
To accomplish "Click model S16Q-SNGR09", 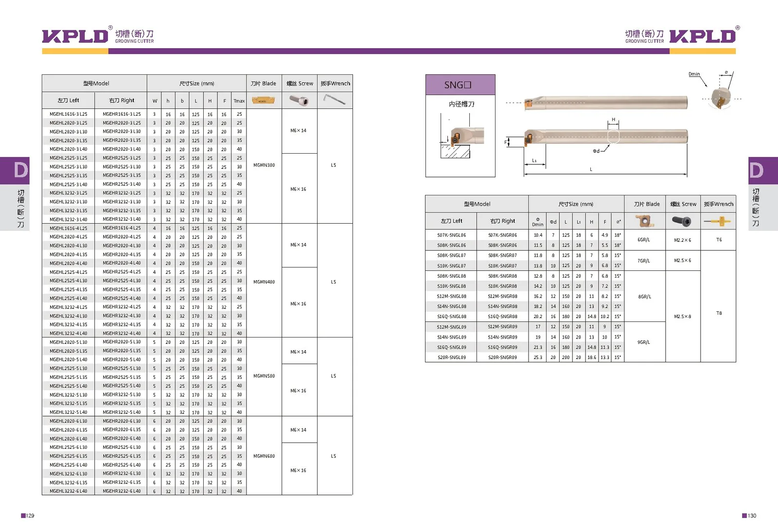I will pos(502,347).
